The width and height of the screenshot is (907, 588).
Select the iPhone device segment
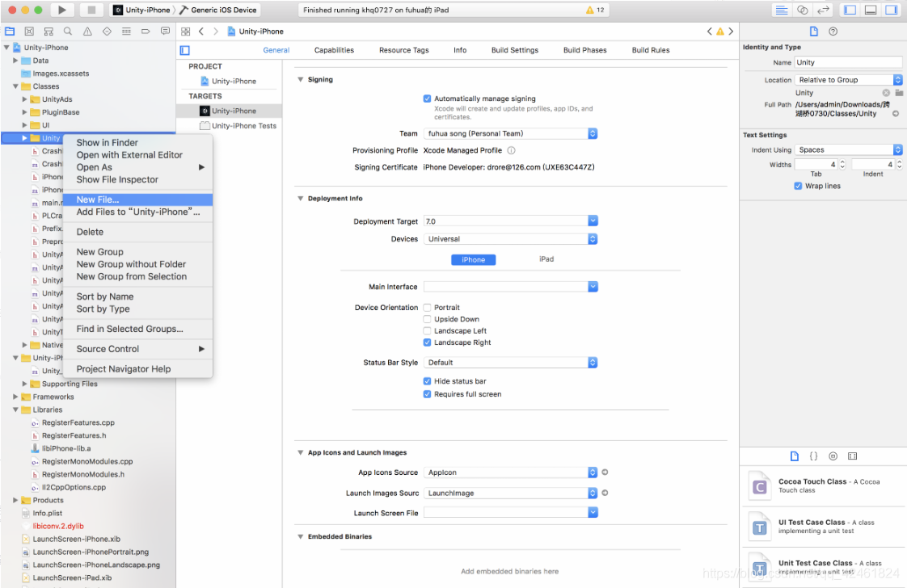coord(473,259)
